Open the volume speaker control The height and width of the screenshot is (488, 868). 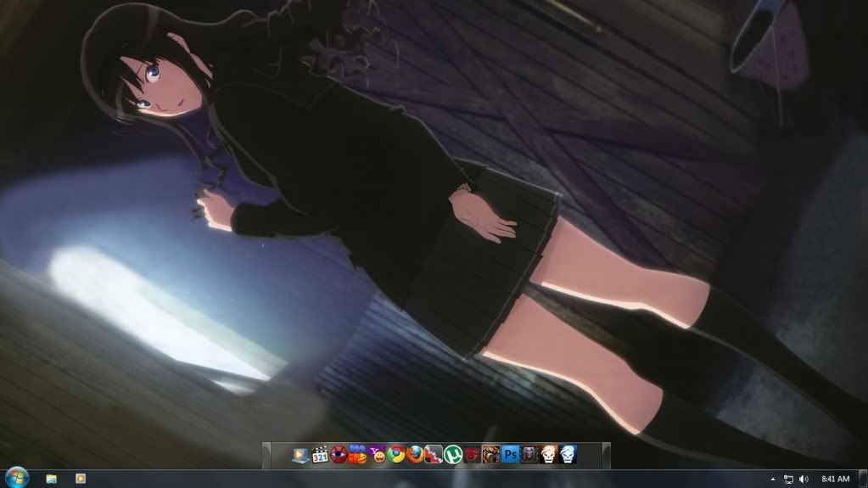pos(804,480)
